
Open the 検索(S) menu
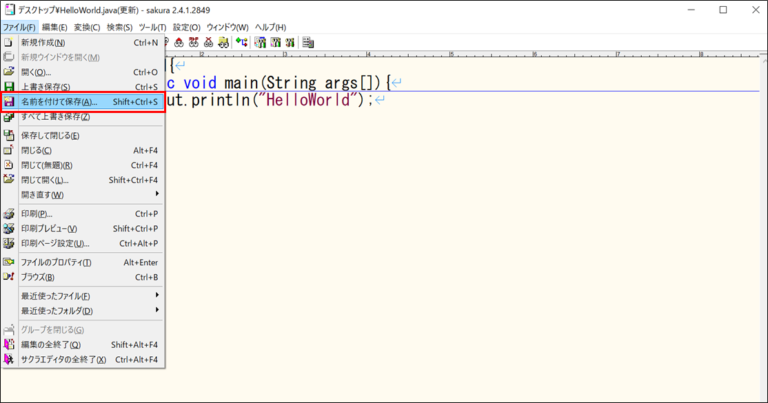pyautogui.click(x=120, y=27)
